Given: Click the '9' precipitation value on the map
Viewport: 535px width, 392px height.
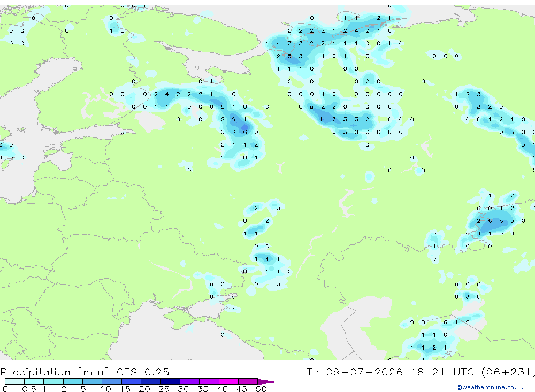Looking at the screenshot, I should tap(234, 119).
